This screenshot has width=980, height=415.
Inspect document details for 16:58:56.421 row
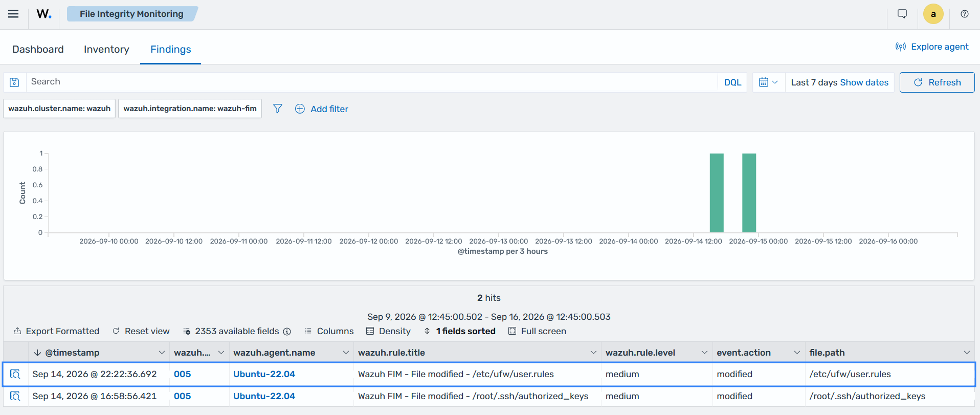coord(15,396)
